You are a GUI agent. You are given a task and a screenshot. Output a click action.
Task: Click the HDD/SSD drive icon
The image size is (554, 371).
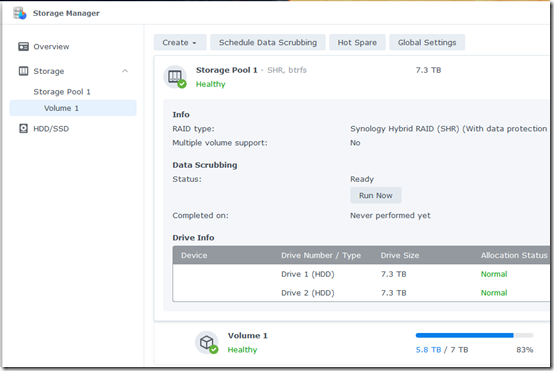[23, 129]
